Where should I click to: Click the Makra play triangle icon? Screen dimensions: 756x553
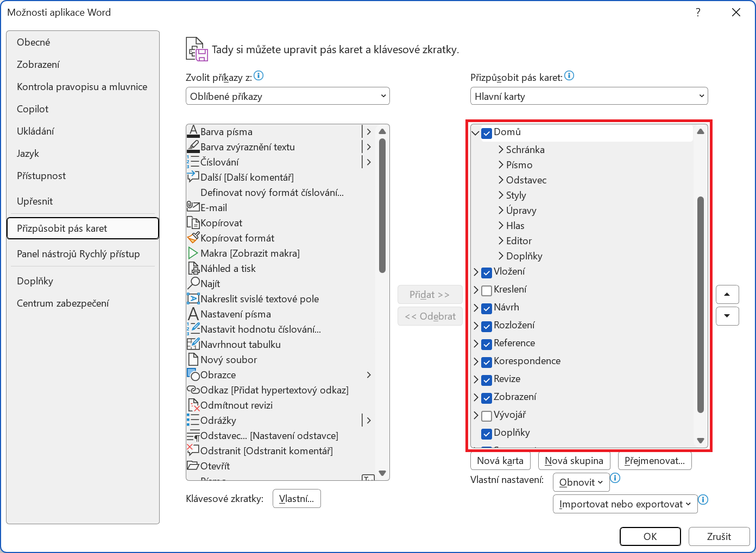tap(193, 253)
